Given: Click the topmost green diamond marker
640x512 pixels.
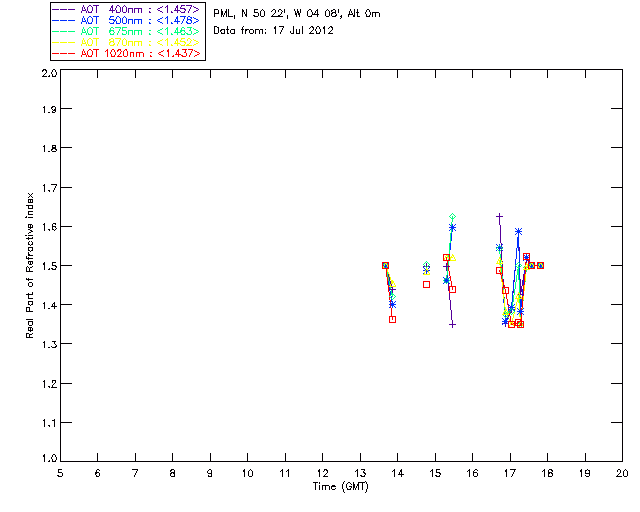Looking at the screenshot, I should tap(452, 217).
